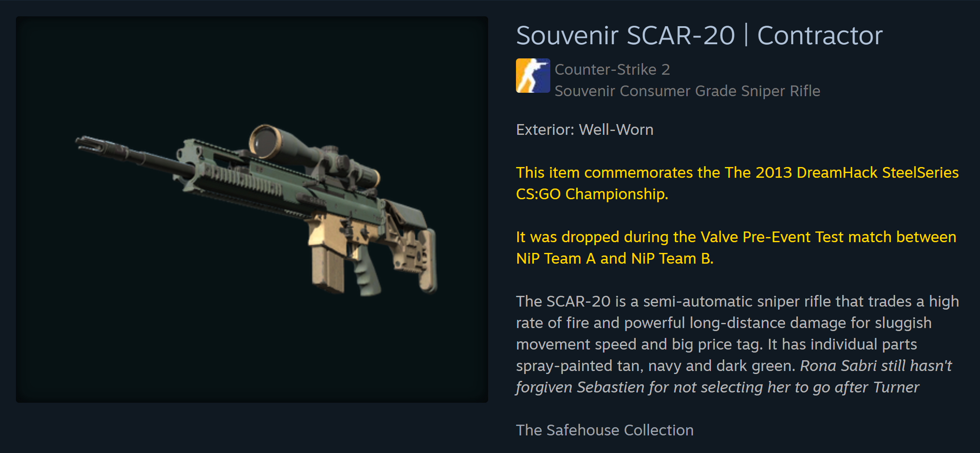
Task: Click the title Souvenir SCAR-20 | Contractor
Action: [x=699, y=35]
